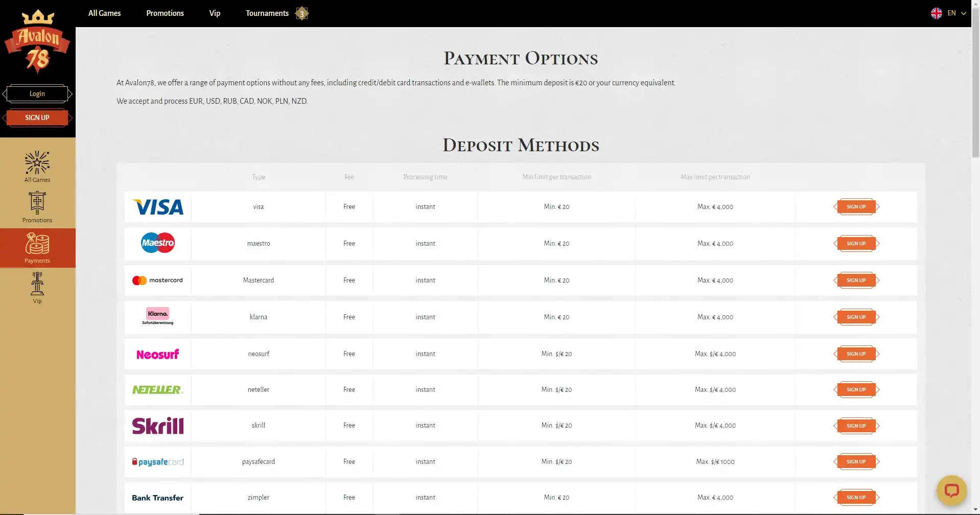The width and height of the screenshot is (980, 515).
Task: Select Vip in top navigation bar
Action: tap(215, 13)
